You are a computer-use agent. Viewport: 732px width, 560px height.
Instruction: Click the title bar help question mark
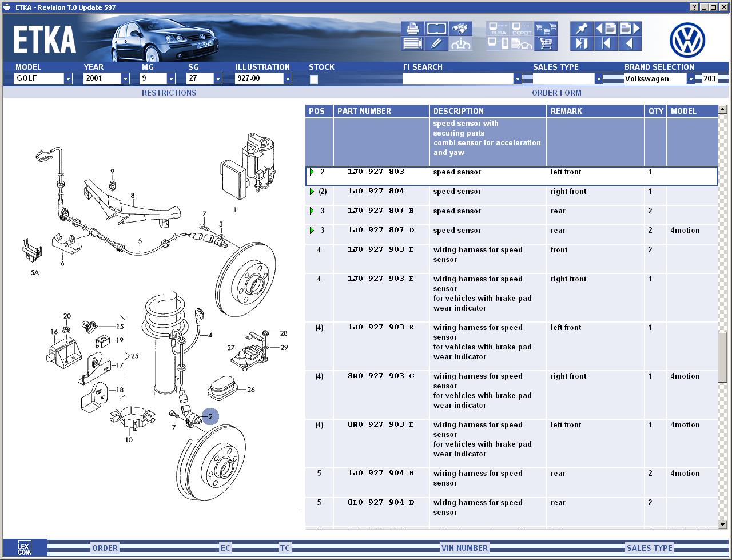coord(694,7)
